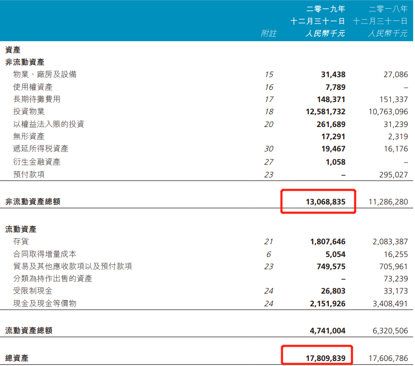415x366 pixels.
Task: Select the 分類為持作出售的資產 row label
Action: point(53,279)
